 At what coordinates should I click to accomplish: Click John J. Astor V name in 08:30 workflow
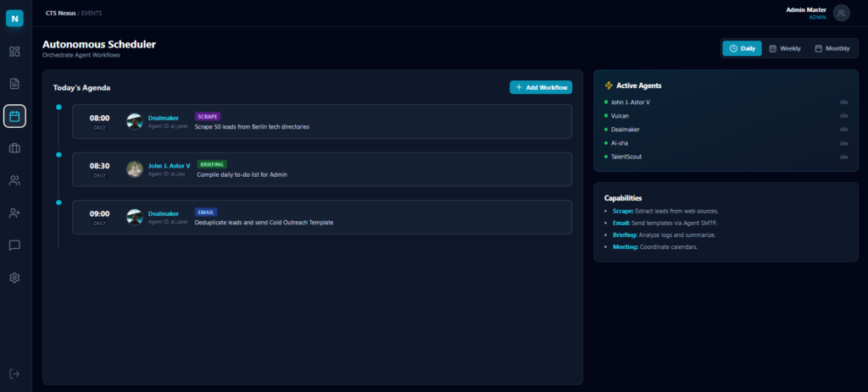pyautogui.click(x=170, y=165)
